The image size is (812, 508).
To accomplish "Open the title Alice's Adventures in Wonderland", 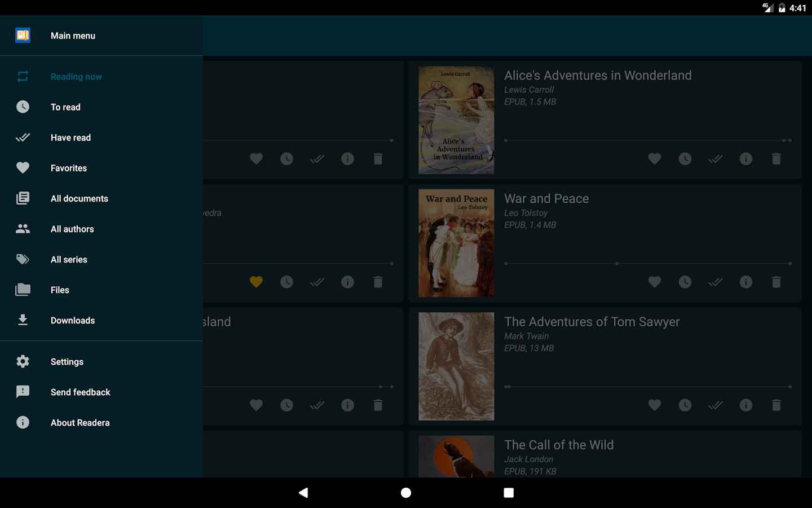I will (x=598, y=75).
